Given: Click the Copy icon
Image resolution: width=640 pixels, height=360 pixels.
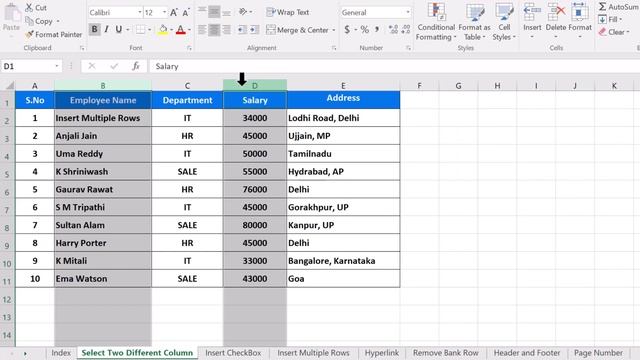Looking at the screenshot, I should point(29,21).
